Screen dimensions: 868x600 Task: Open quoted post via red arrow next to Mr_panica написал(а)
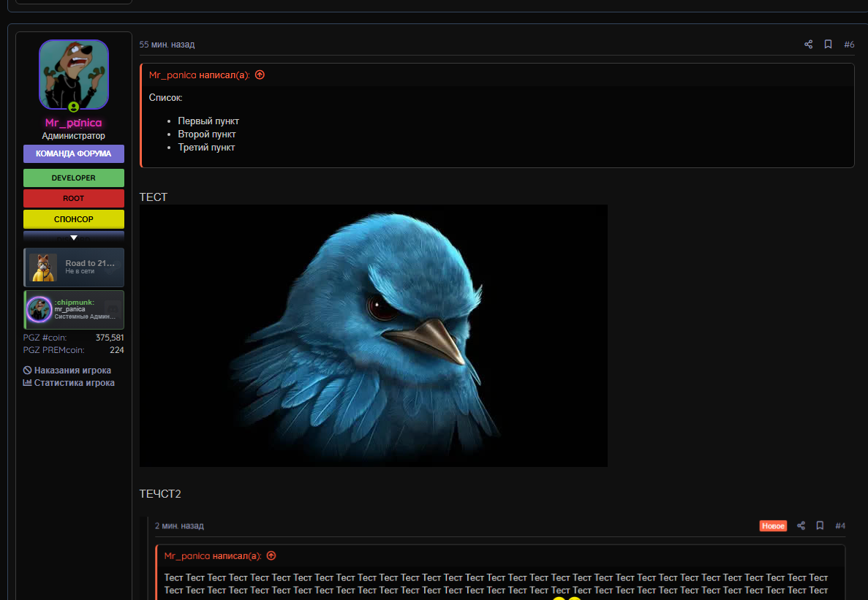point(260,75)
